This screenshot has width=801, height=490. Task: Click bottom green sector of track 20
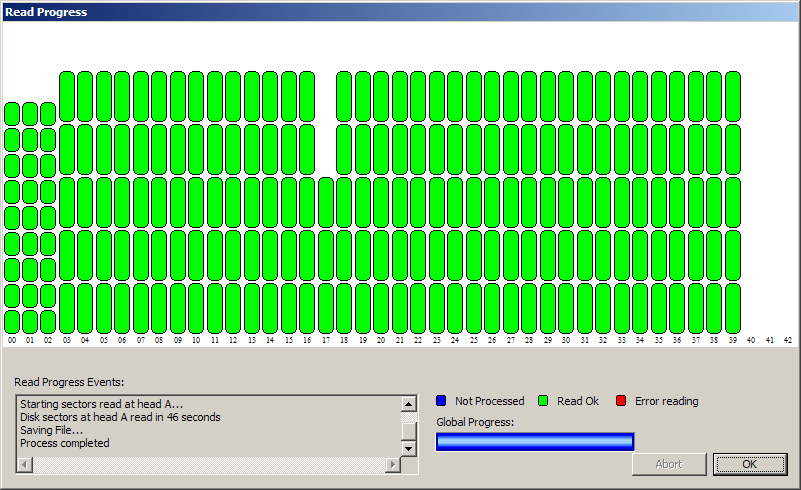coord(380,308)
